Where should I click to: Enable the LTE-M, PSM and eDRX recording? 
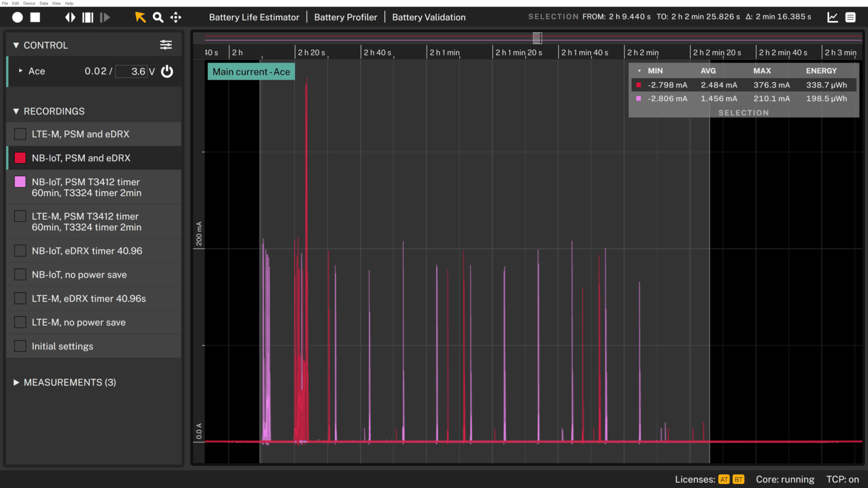(x=20, y=134)
